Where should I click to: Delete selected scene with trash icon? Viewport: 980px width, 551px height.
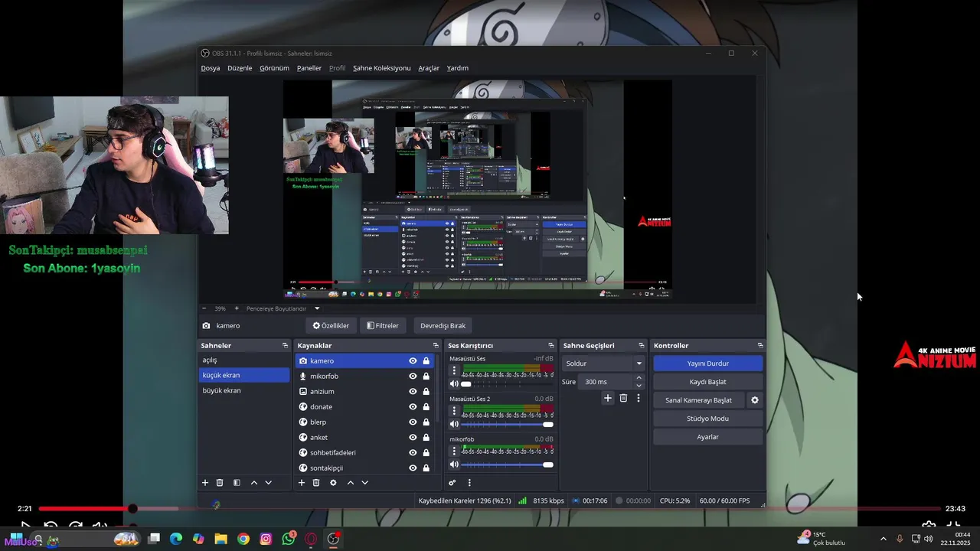[220, 483]
